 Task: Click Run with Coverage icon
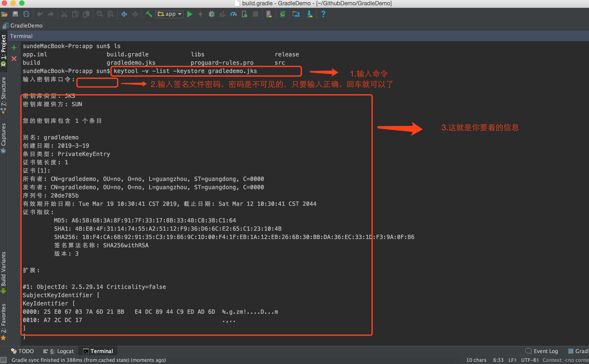pyautogui.click(x=222, y=14)
